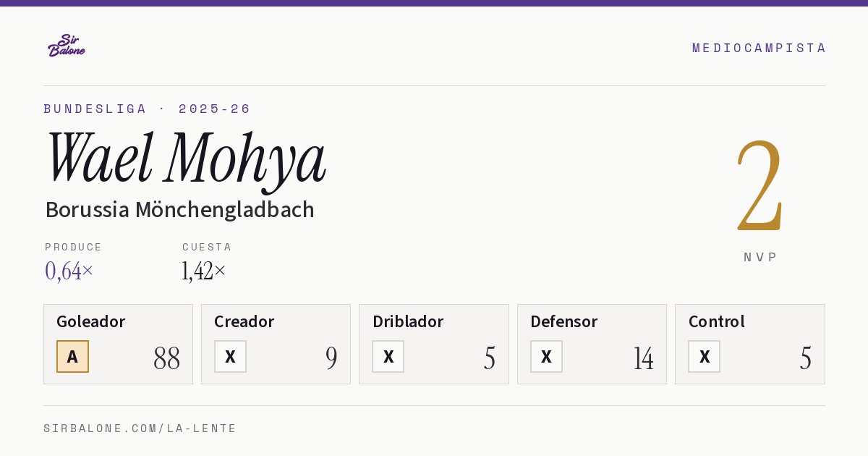The image size is (868, 456).
Task: Click the Control grade X badge
Action: [x=704, y=356]
